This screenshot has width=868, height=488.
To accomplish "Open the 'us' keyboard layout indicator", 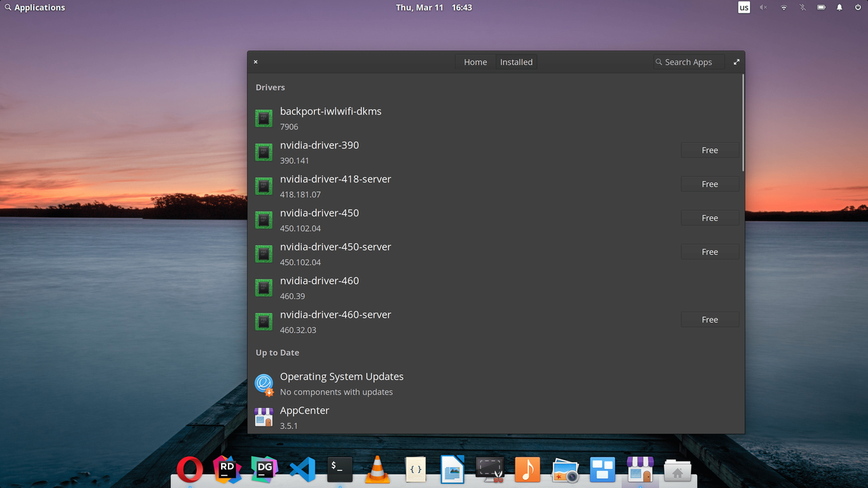I will 744,7.
